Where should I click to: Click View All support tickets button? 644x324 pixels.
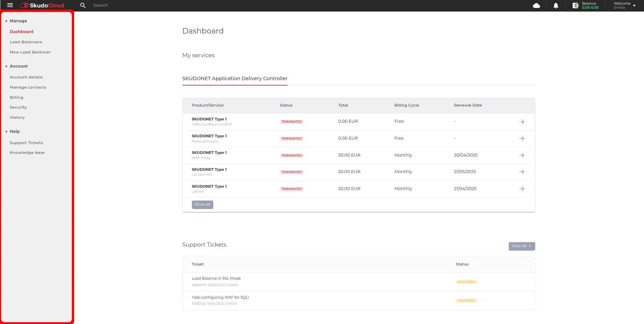(x=522, y=246)
